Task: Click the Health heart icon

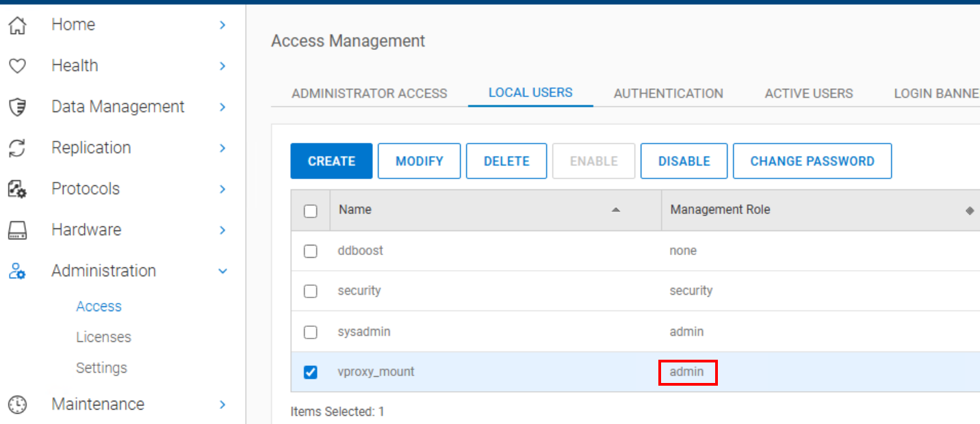Action: point(17,66)
